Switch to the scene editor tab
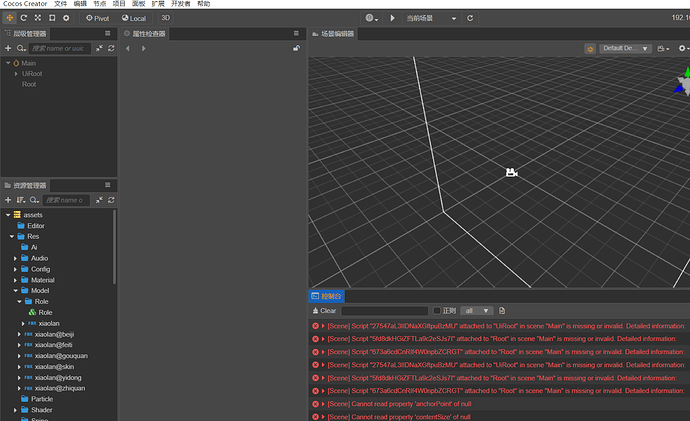The width and height of the screenshot is (690, 421). [333, 34]
